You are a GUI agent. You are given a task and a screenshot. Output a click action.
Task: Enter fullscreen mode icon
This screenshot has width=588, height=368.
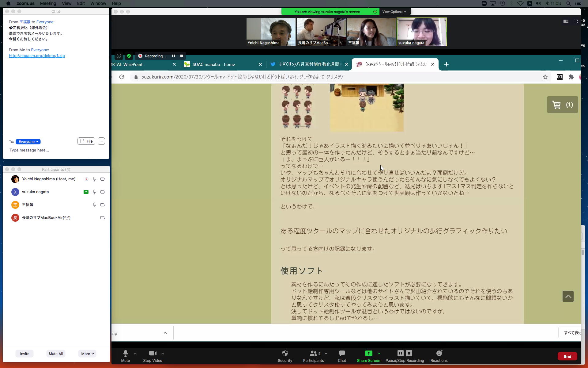(x=576, y=21)
